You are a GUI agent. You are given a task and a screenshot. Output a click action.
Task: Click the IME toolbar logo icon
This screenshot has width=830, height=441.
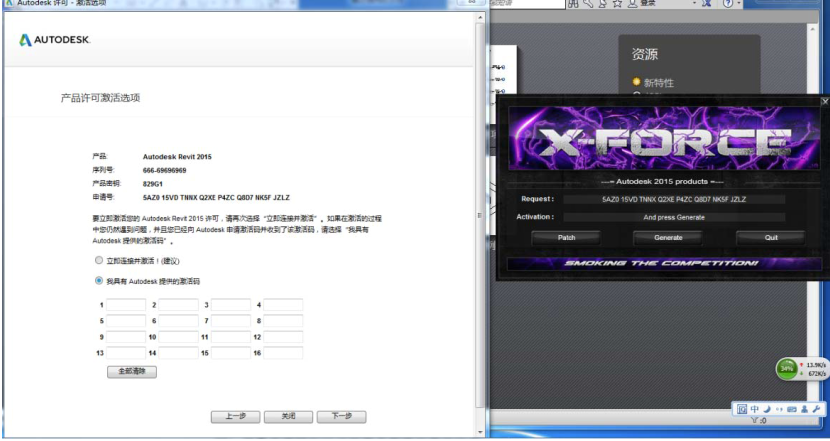coord(742,409)
